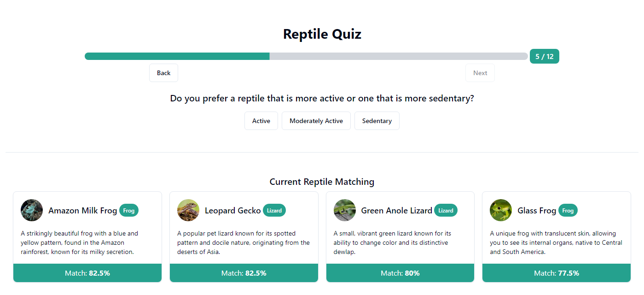Click the Frog badge on Glass Frog

568,210
